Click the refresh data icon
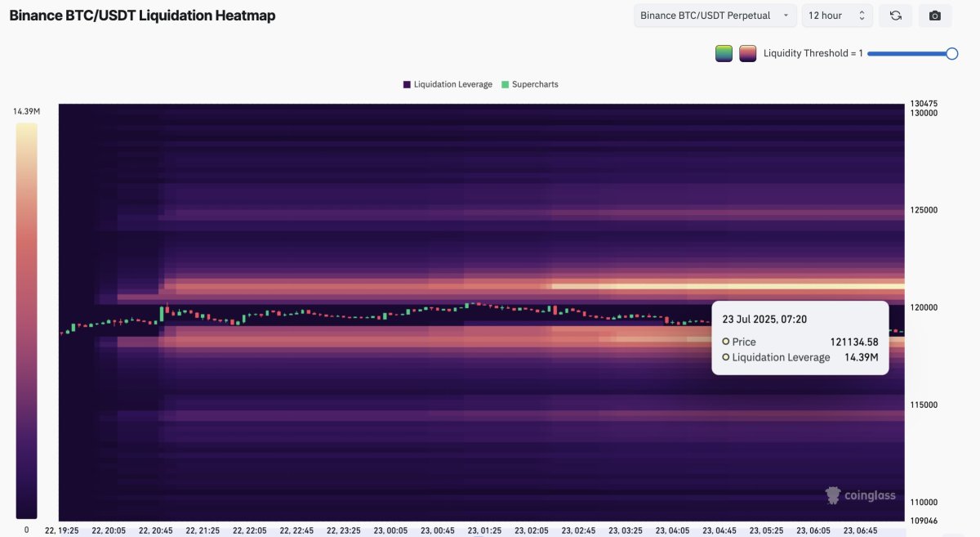This screenshot has width=980, height=537. tap(896, 16)
